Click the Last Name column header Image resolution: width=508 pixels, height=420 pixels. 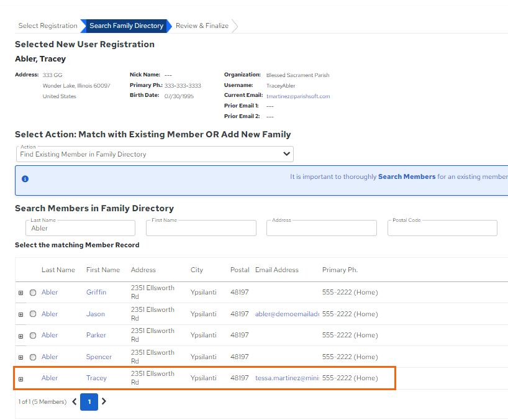(58, 270)
